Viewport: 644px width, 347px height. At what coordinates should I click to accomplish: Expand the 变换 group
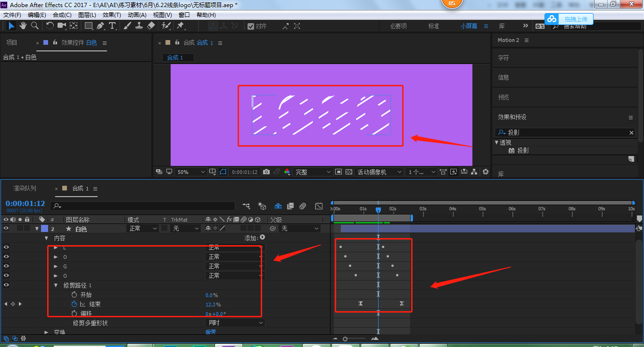pyautogui.click(x=46, y=332)
